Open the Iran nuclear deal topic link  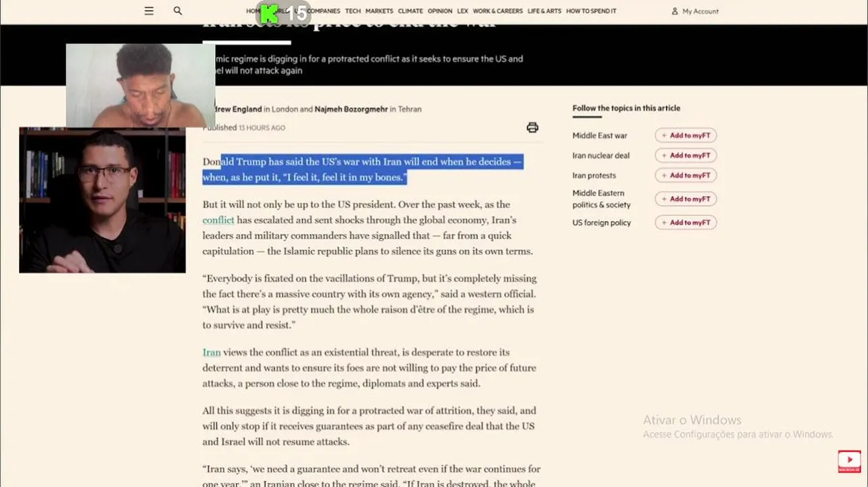tap(601, 156)
